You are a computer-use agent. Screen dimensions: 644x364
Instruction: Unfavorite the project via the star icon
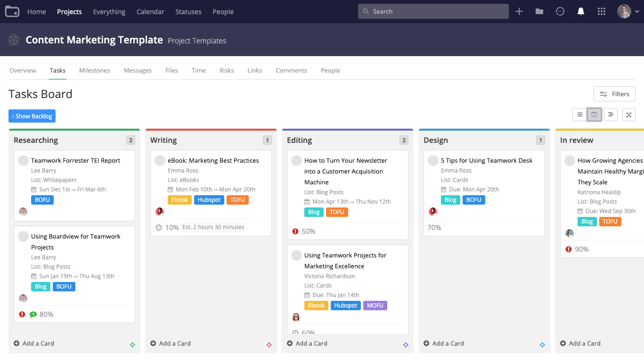click(x=13, y=40)
